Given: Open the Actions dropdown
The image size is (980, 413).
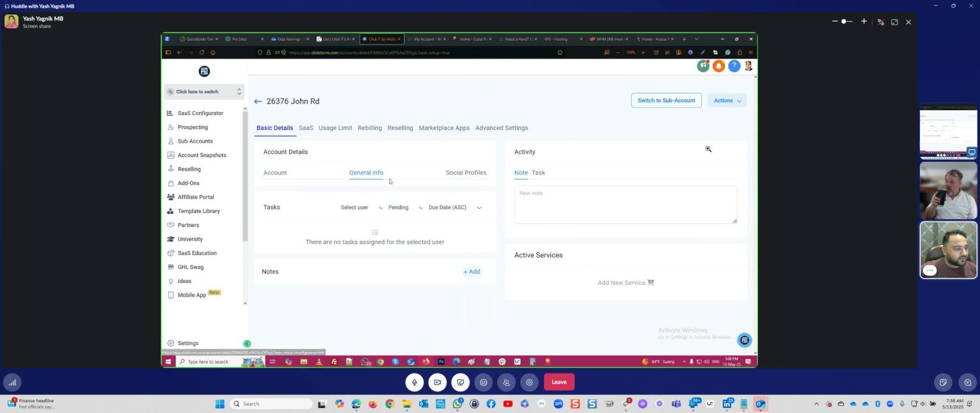Looking at the screenshot, I should (727, 100).
